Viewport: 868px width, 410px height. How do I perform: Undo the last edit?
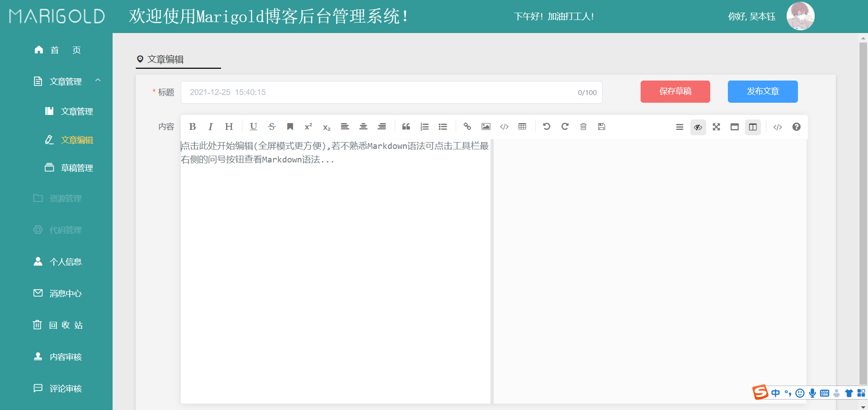(547, 127)
